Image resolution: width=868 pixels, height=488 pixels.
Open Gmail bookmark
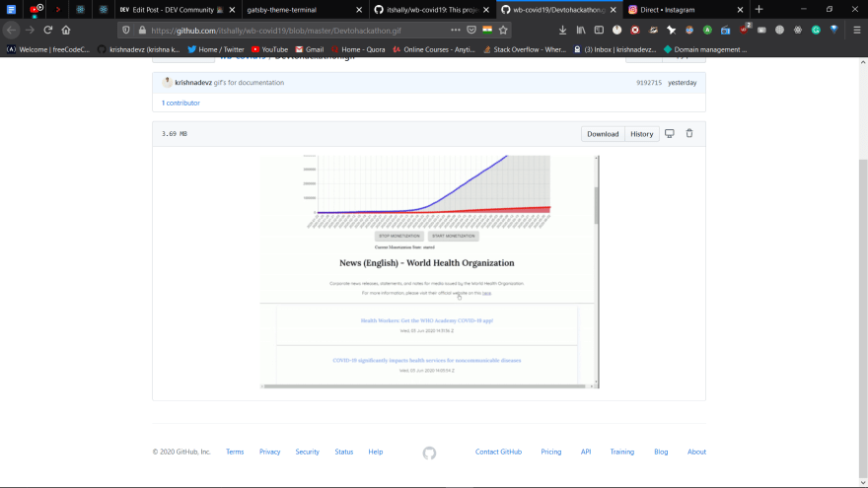click(310, 49)
